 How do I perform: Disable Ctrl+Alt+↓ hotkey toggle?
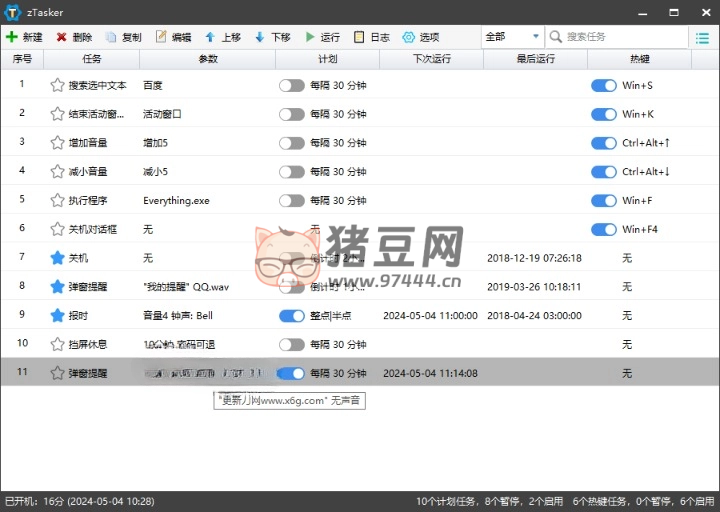(x=603, y=172)
